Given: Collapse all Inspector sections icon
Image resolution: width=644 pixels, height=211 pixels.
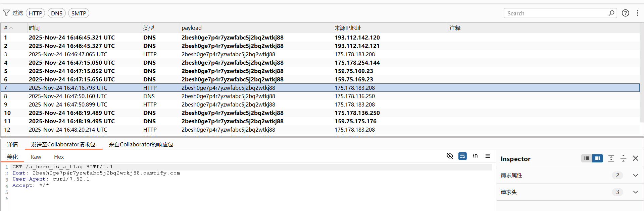Looking at the screenshot, I should point(623,158).
